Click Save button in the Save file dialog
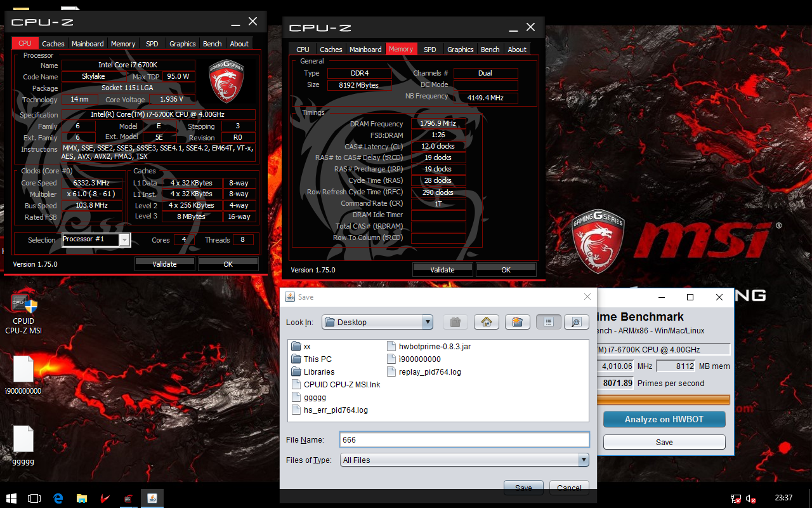Screen dimensions: 812x508 click(523, 487)
